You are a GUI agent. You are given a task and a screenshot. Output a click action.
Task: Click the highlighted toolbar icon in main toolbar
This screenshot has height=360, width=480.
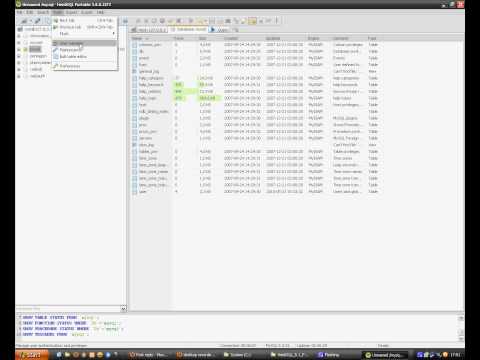click(x=253, y=21)
